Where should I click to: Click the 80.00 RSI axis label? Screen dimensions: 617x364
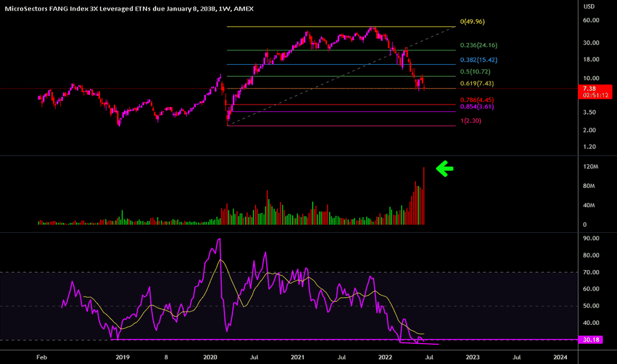[x=591, y=255]
